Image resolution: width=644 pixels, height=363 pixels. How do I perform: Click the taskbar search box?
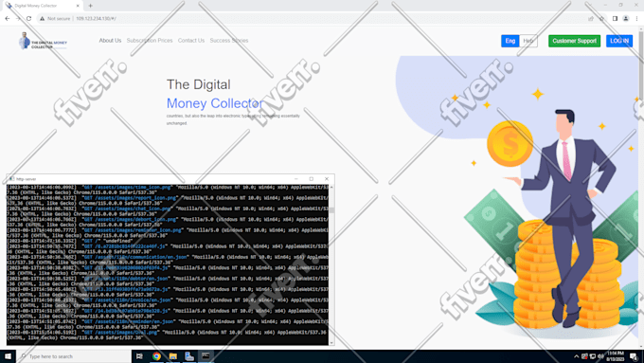74,356
